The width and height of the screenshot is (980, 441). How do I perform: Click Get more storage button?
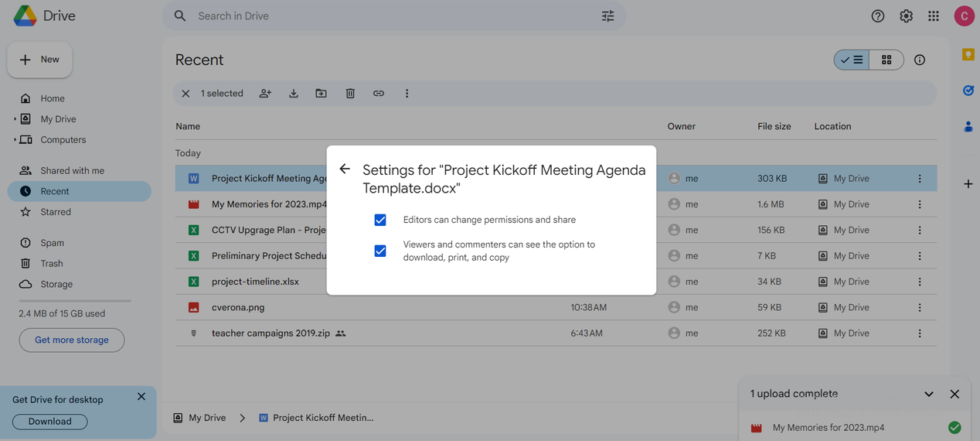tap(72, 340)
